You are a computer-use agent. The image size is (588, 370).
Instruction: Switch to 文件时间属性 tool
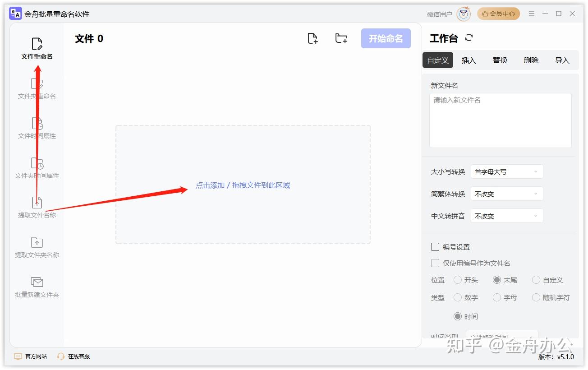pyautogui.click(x=36, y=129)
